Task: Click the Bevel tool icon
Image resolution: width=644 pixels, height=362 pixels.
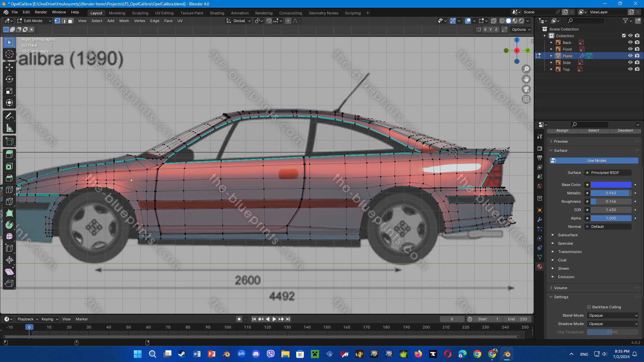Action: (9, 178)
